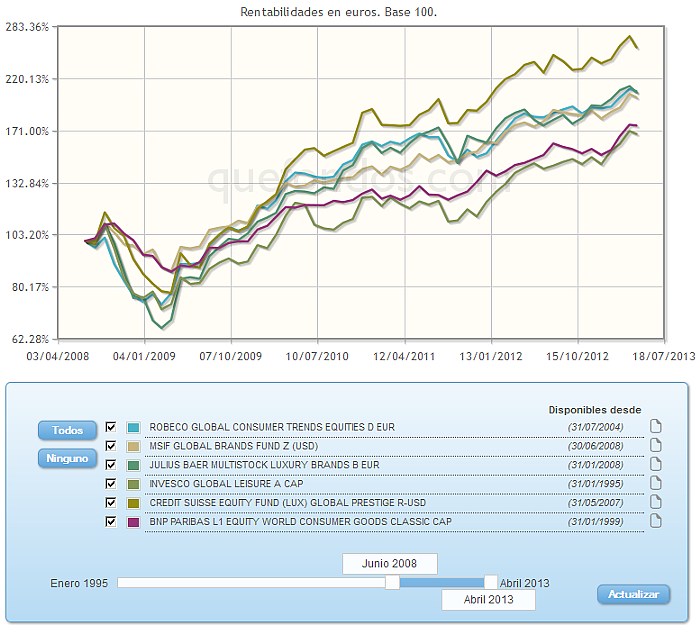Click the date (30/06/2008)
This screenshot has height=625, width=700.
point(596,446)
